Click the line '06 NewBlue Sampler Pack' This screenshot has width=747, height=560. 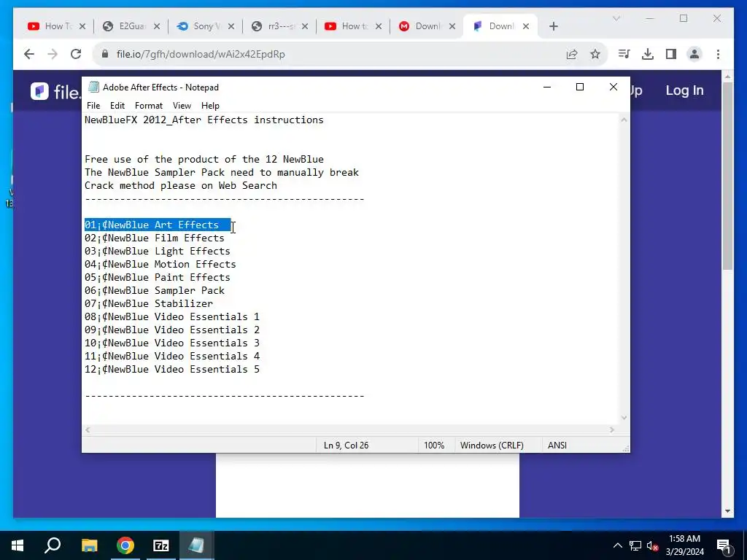155,290
